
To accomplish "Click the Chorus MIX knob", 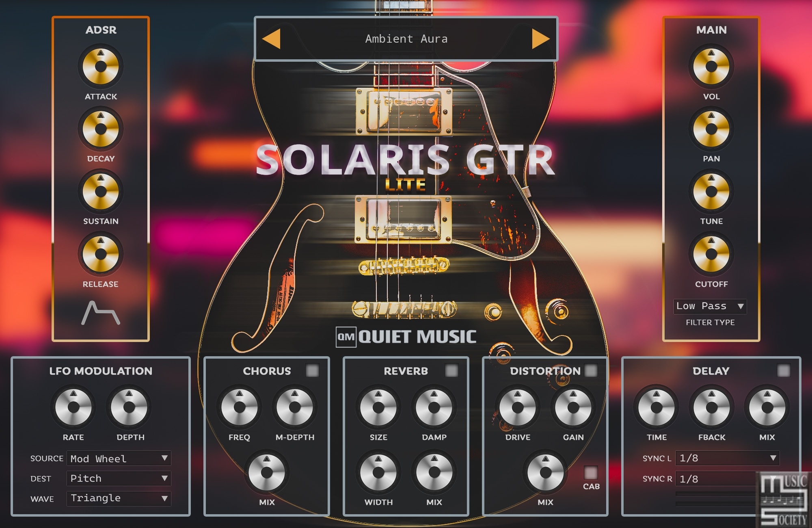I will click(267, 472).
